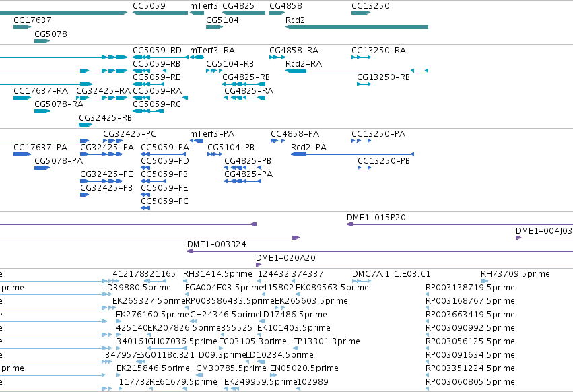
Task: Click EST EK089563.5prime
Action: click(332, 288)
